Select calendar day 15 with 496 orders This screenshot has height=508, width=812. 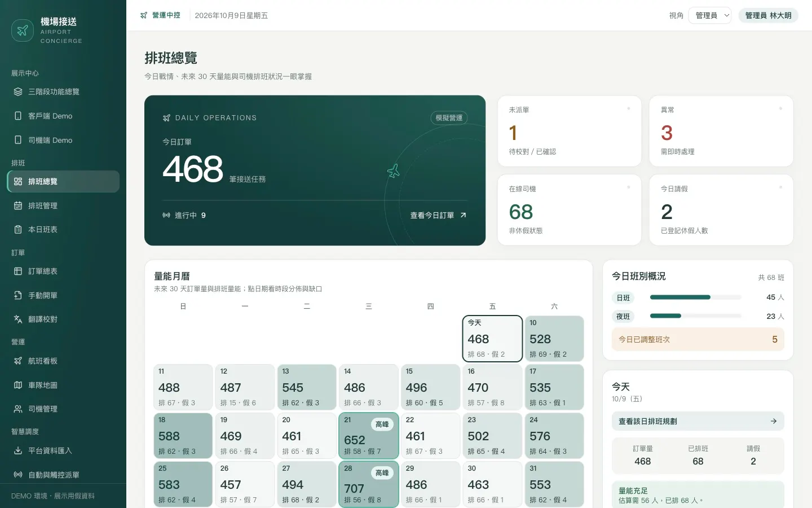[430, 387]
